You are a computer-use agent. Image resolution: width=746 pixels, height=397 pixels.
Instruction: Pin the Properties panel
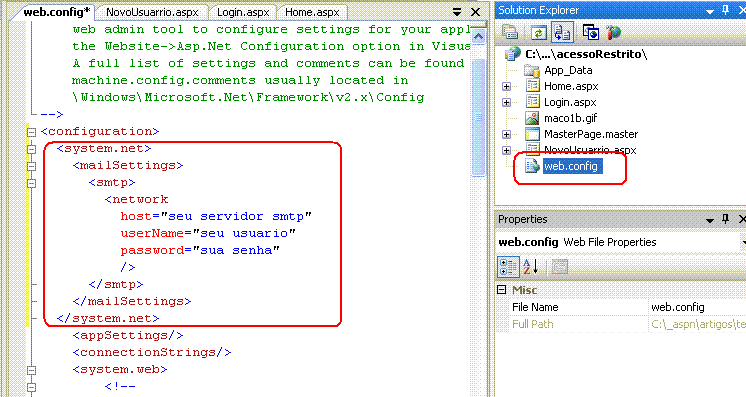tap(726, 218)
